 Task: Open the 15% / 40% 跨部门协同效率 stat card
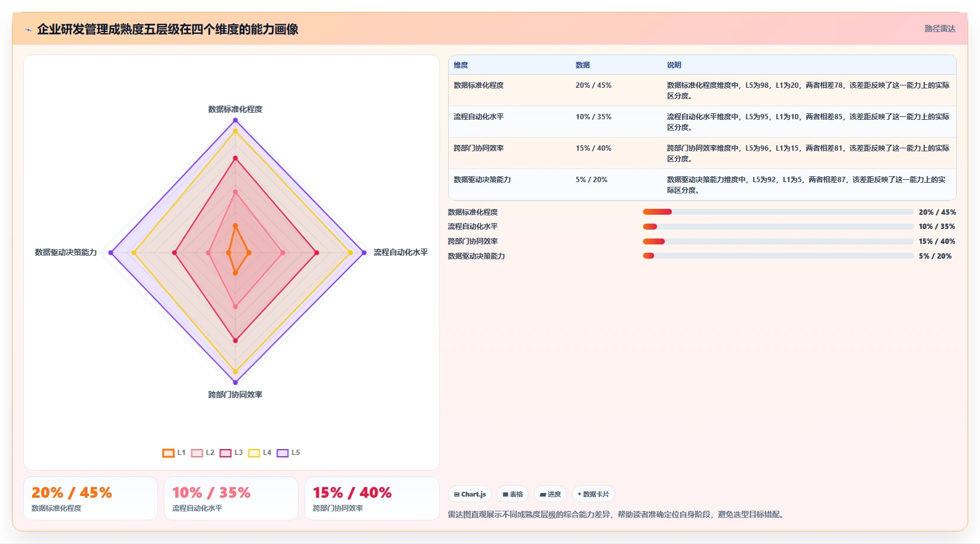click(x=372, y=498)
